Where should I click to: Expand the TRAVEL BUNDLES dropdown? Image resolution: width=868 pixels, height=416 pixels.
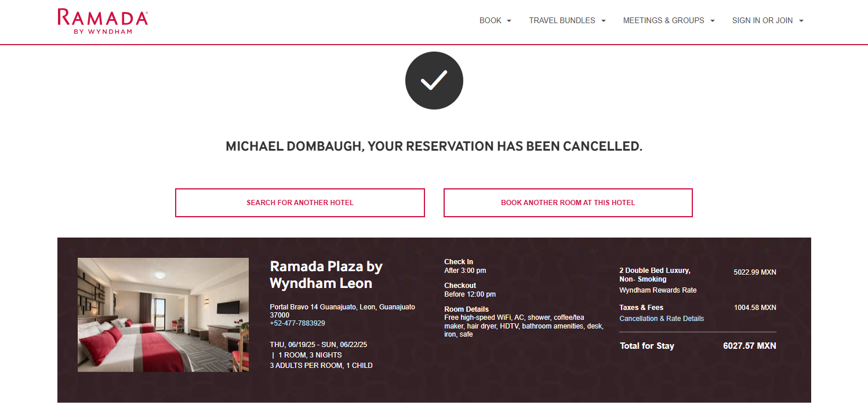click(604, 20)
